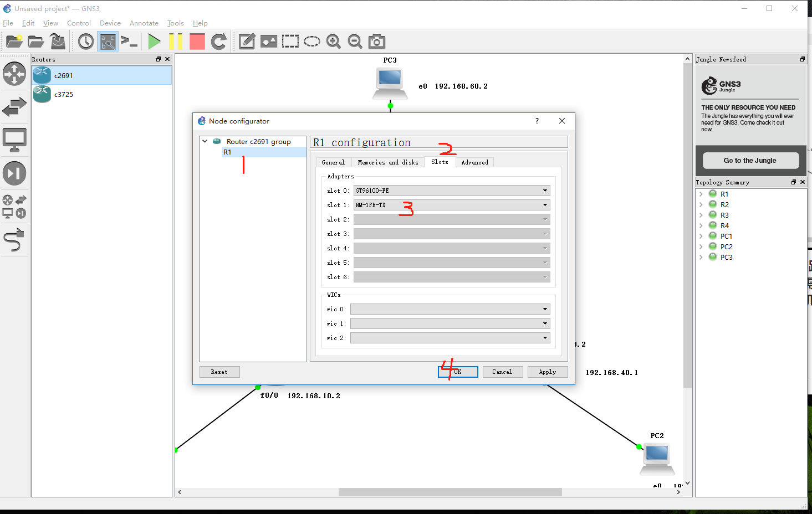Expand PC2 in Topology Summary
The width and height of the screenshot is (812, 514).
(x=701, y=246)
